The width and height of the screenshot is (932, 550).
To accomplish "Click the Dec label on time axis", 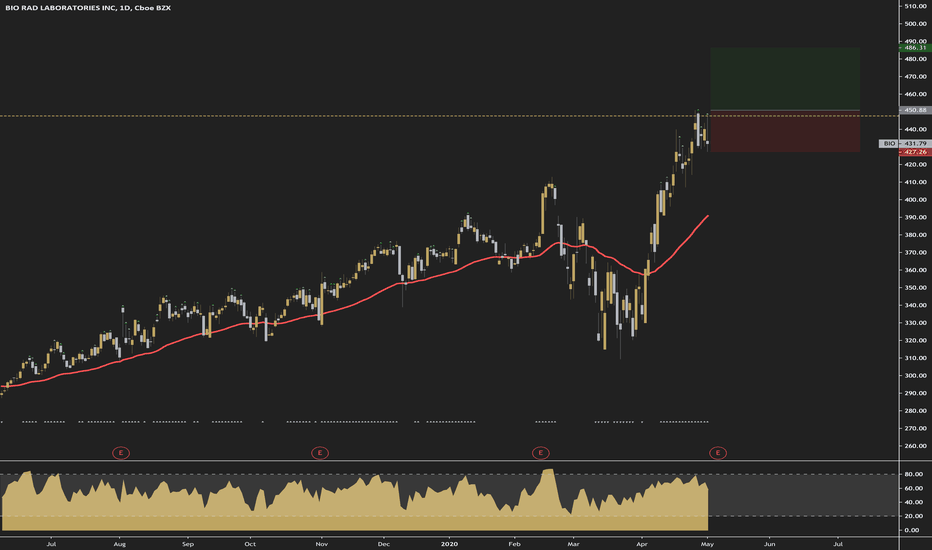I will coord(384,544).
